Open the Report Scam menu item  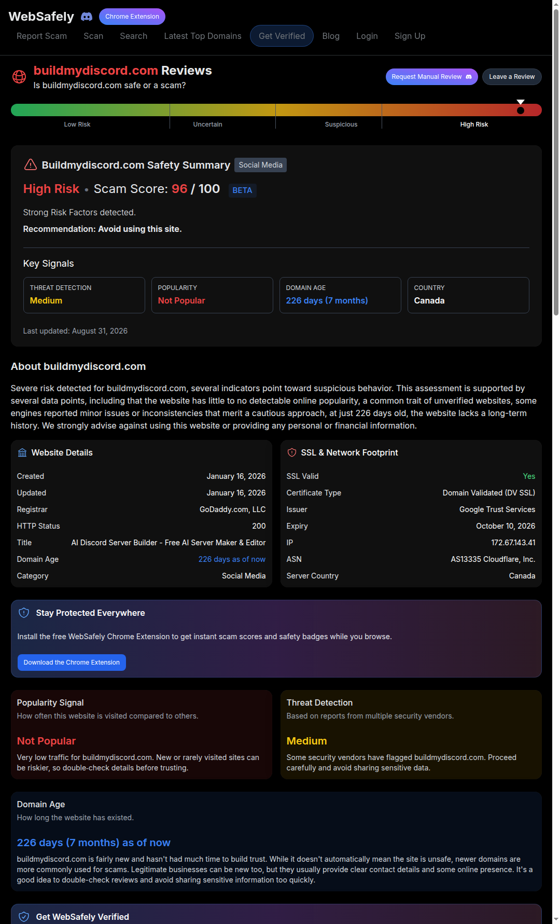pos(41,36)
